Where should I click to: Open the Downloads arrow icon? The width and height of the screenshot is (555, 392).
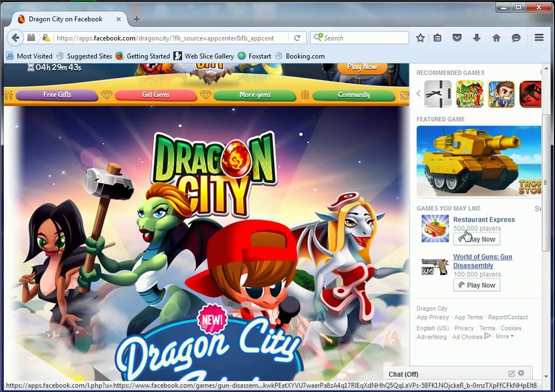tap(477, 38)
